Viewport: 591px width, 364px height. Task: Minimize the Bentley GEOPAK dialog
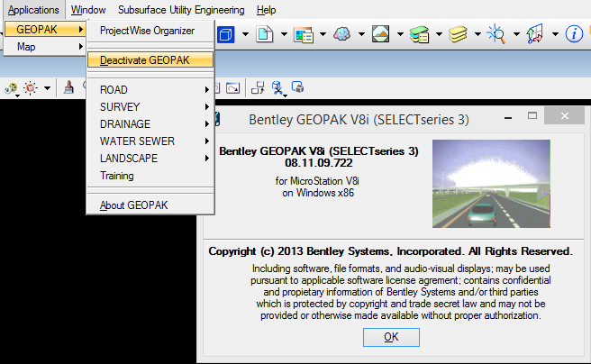pyautogui.click(x=508, y=117)
